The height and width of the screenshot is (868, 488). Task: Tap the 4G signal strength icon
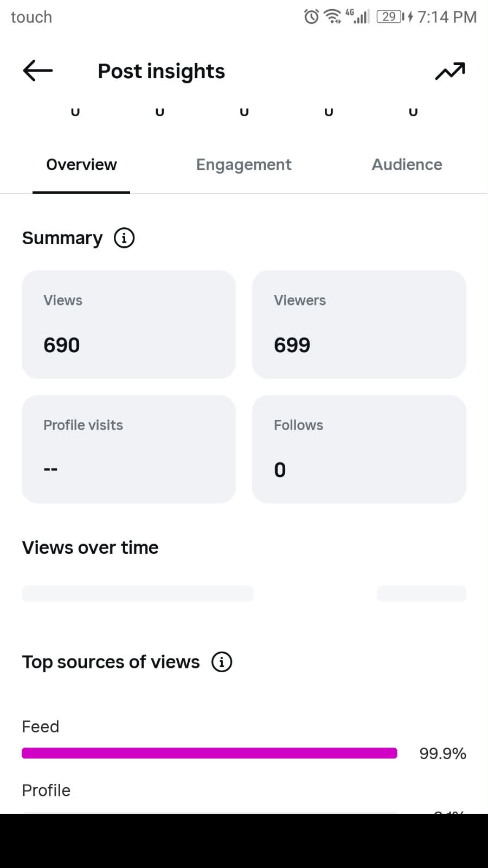[x=358, y=16]
